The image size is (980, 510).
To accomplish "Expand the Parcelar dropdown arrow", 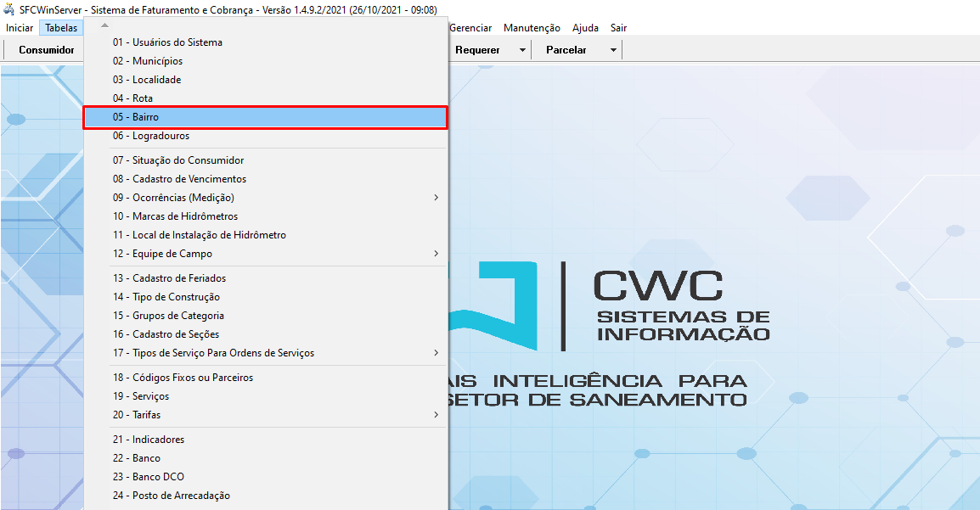I will (x=613, y=50).
